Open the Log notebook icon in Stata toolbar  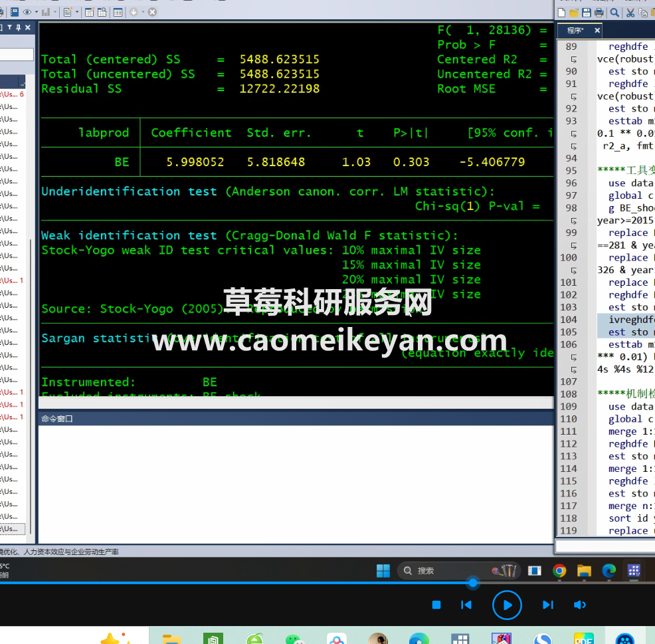coord(14,12)
